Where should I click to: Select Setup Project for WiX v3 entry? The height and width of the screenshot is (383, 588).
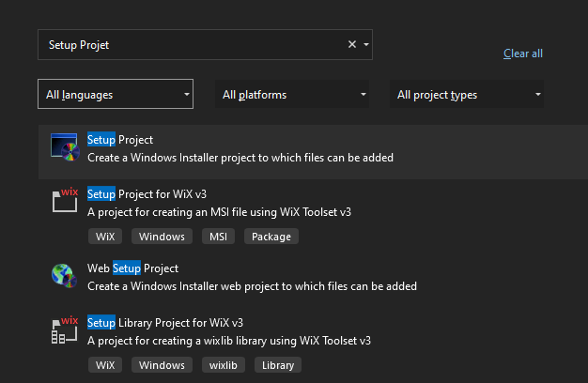click(147, 194)
